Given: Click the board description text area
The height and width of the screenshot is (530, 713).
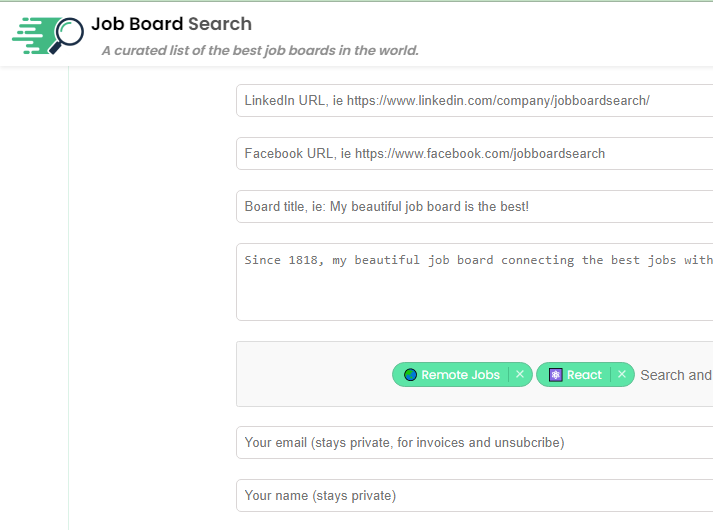Looking at the screenshot, I should tap(474, 282).
